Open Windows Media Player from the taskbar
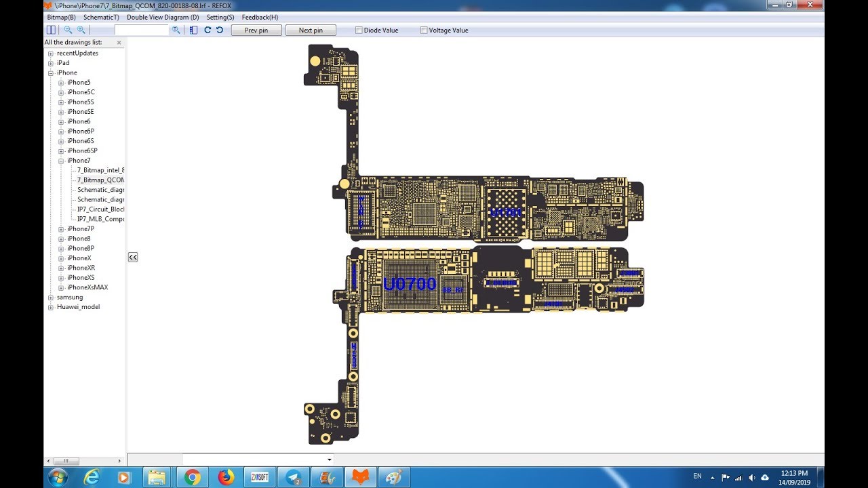868x488 pixels. [x=124, y=477]
